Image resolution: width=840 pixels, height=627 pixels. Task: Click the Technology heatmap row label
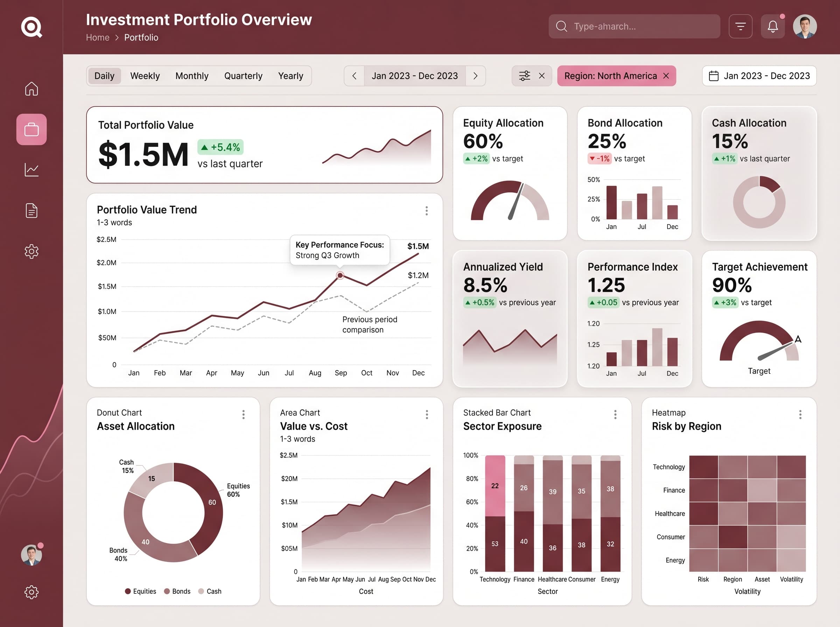pos(669,467)
